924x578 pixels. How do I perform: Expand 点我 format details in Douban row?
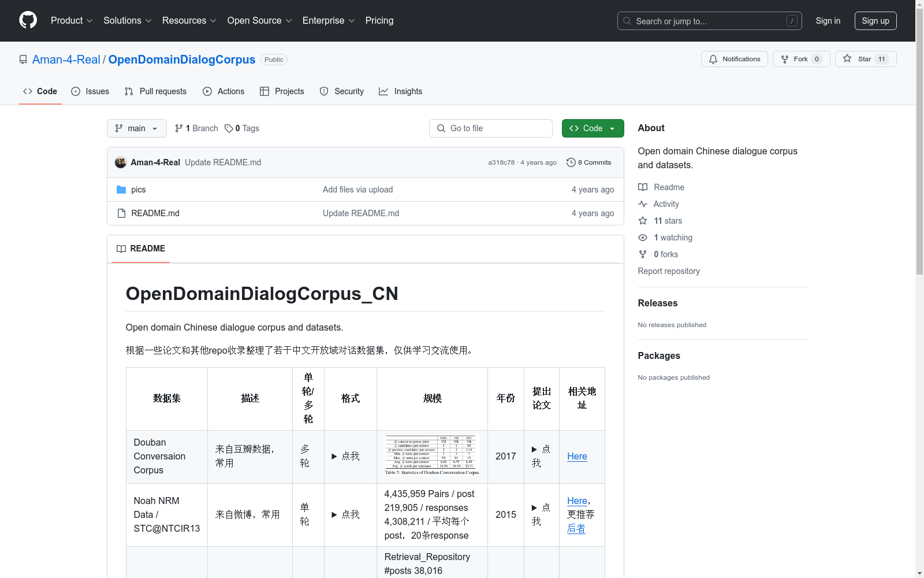coord(345,456)
